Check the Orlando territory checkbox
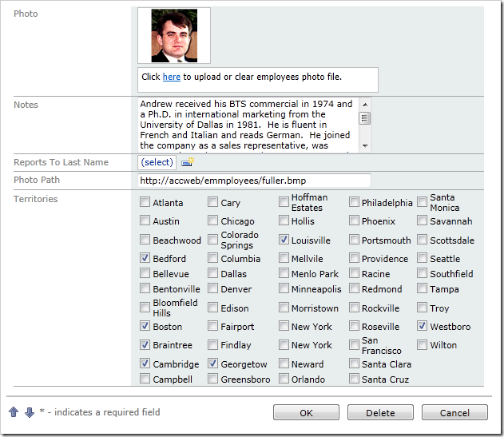 [284, 379]
